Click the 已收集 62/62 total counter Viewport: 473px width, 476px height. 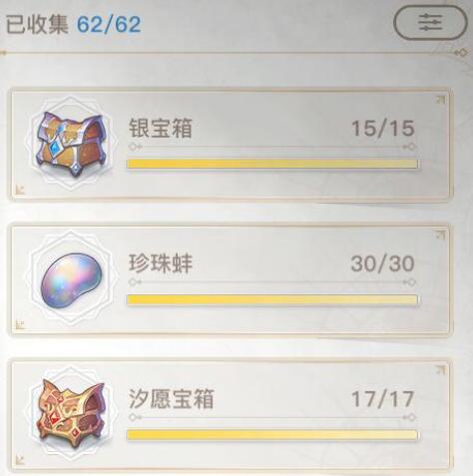coord(73,24)
